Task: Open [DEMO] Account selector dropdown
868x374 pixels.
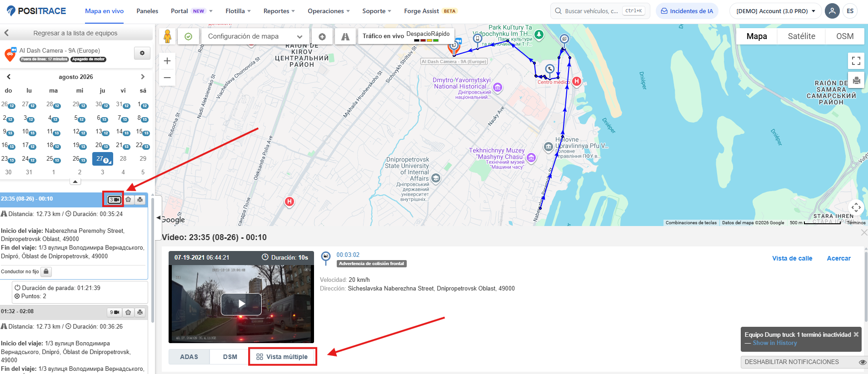Action: click(x=776, y=11)
